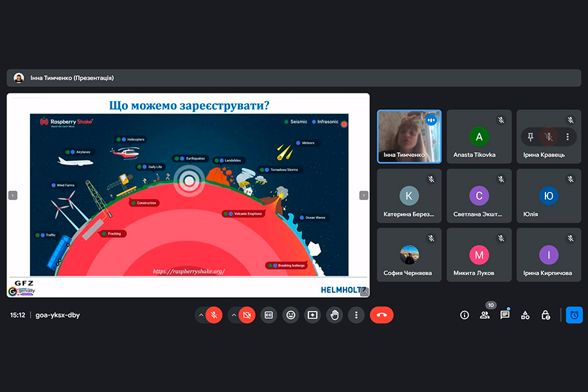Pin Ірина Кравець tile with pin icon
The height and width of the screenshot is (392, 588).
tap(531, 137)
